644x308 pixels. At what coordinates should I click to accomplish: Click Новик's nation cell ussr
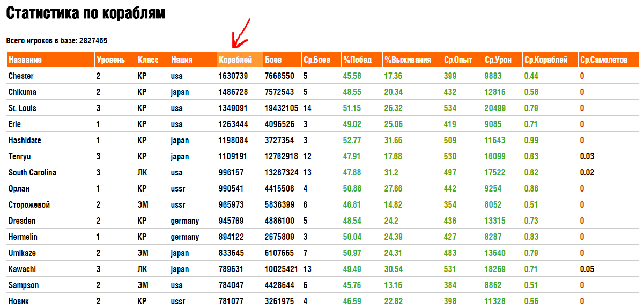pyautogui.click(x=178, y=302)
